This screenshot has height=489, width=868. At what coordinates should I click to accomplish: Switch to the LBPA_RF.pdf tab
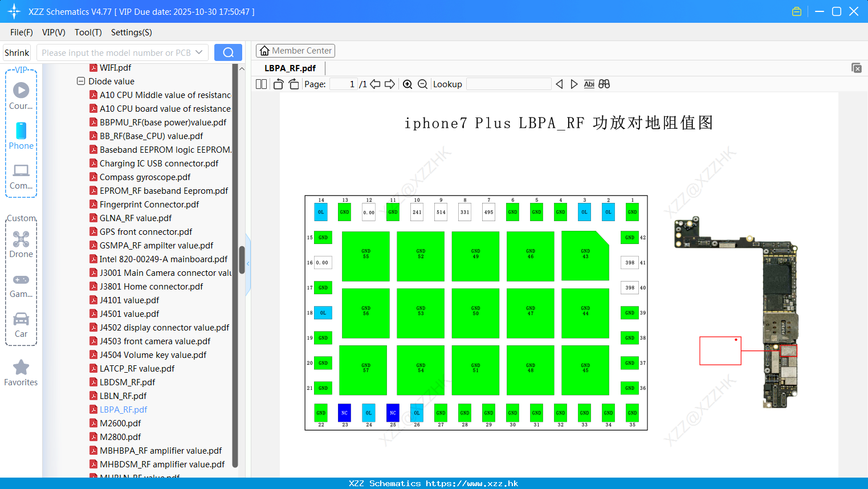290,68
